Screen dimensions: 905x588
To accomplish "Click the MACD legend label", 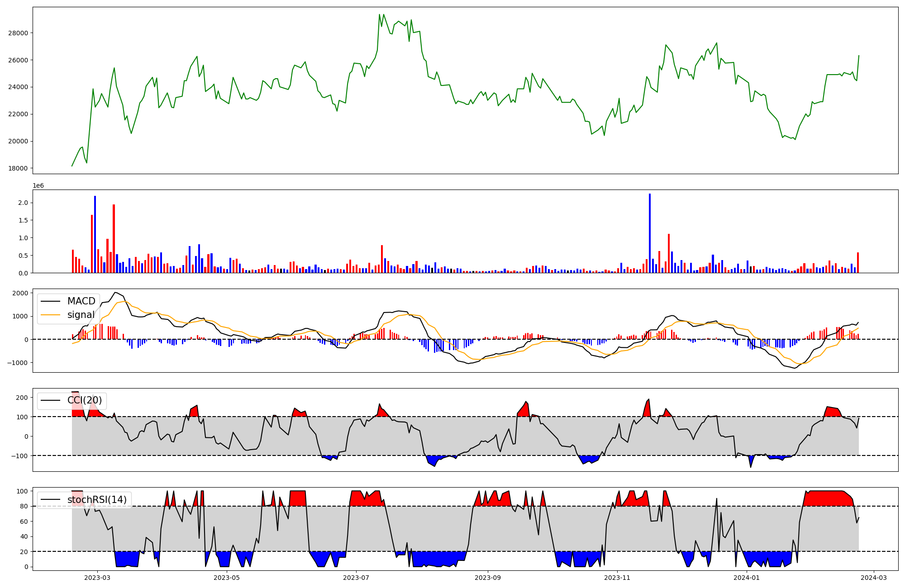I will tap(81, 301).
